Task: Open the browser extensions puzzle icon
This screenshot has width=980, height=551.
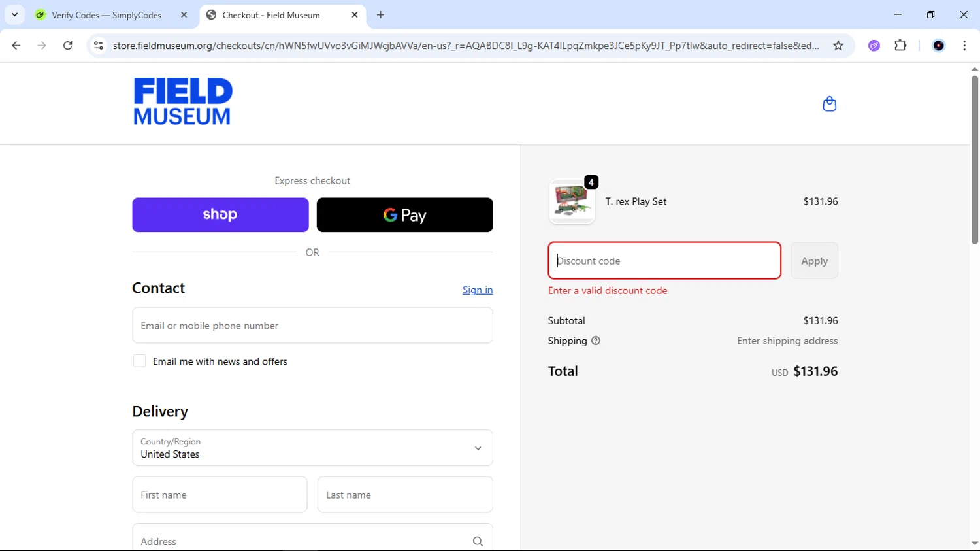Action: [x=900, y=46]
